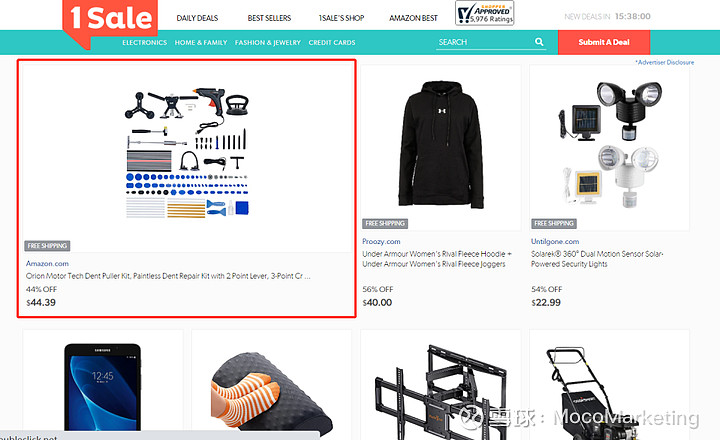This screenshot has height=440, width=720.
Task: Click the Search input field
Action: pos(484,42)
